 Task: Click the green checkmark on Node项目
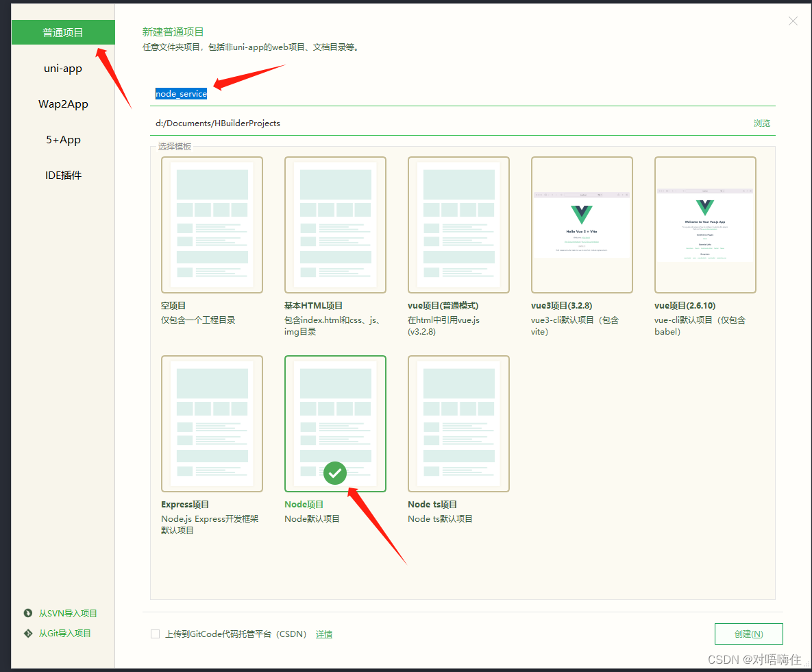(335, 473)
